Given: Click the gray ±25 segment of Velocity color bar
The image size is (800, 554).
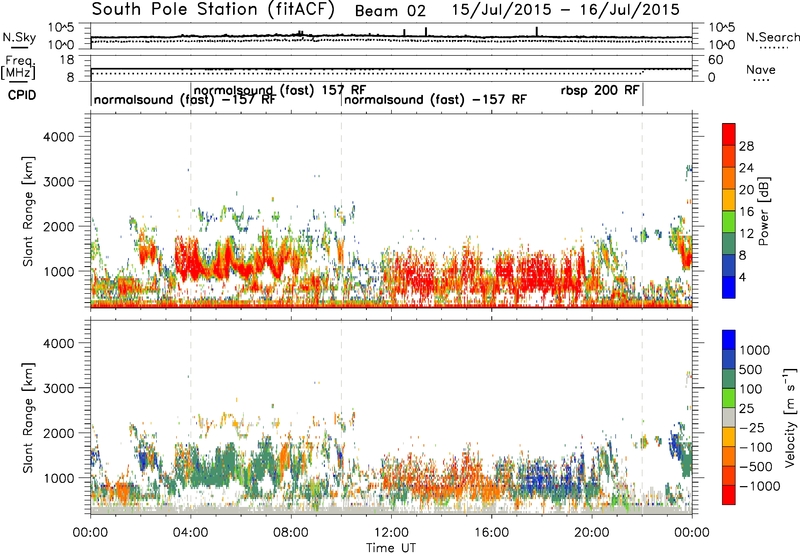Looking at the screenshot, I should coord(729,417).
